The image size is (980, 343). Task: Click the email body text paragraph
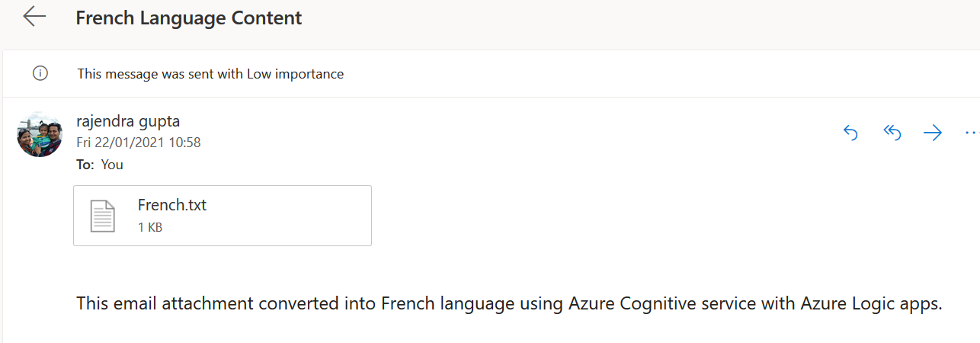pyautogui.click(x=509, y=303)
